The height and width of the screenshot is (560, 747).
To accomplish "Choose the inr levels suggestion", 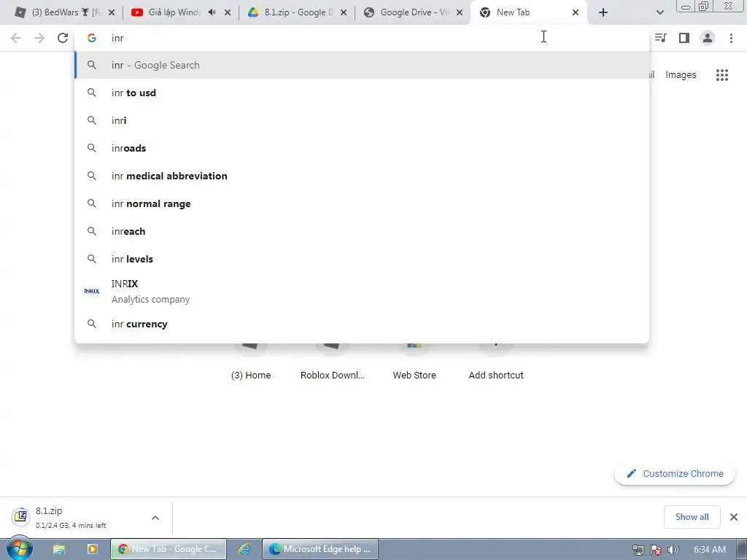I will pos(362,259).
